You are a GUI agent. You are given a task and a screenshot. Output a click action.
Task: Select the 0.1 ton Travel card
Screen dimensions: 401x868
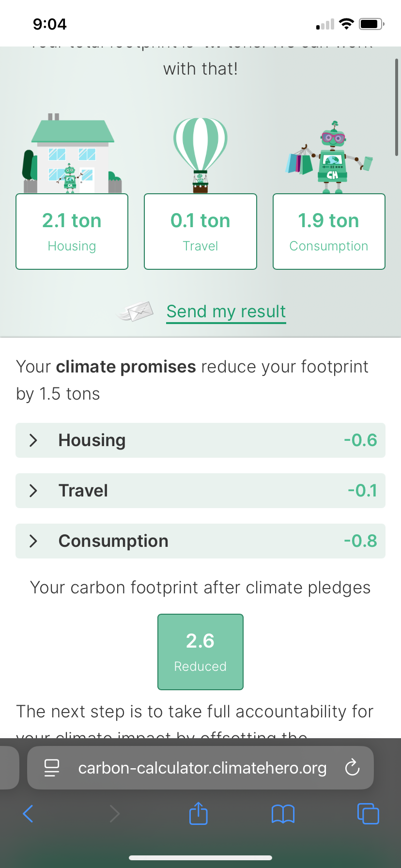click(200, 232)
